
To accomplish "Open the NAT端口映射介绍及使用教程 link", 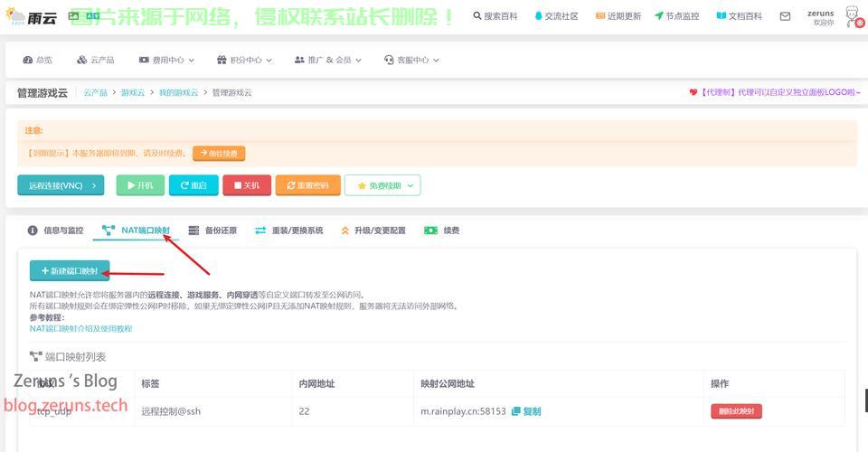I will (x=80, y=328).
